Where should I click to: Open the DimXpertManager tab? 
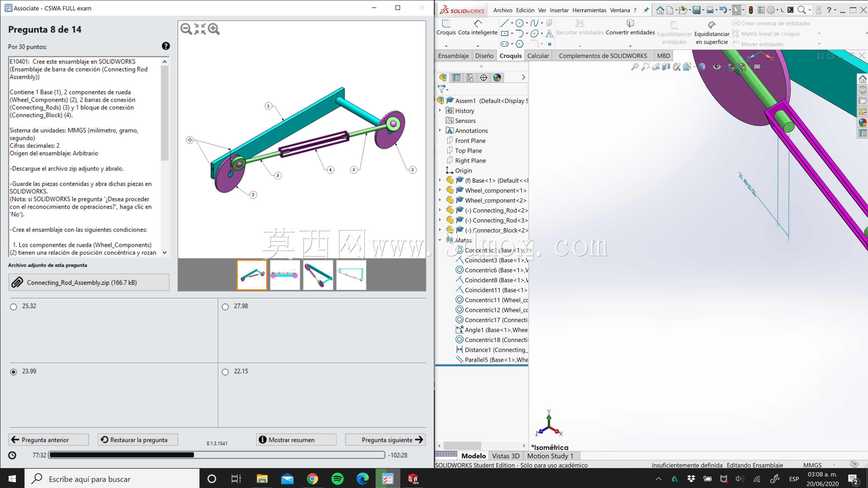click(484, 78)
